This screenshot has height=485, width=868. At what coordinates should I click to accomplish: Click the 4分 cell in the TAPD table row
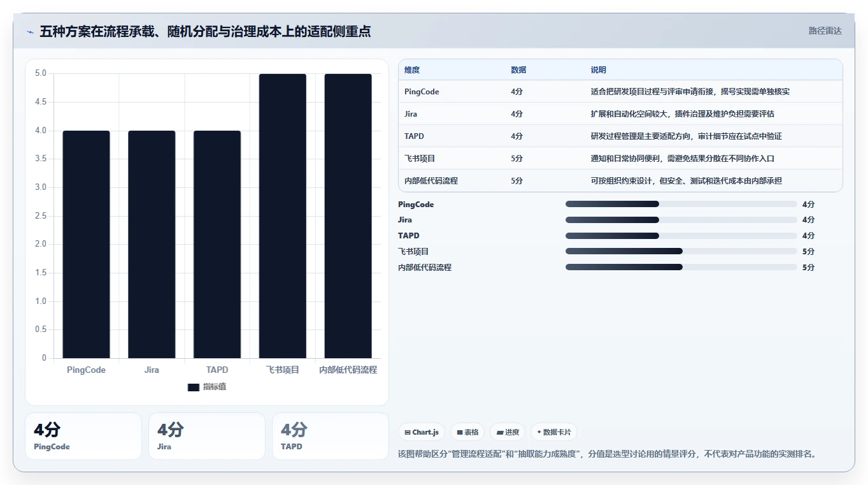[516, 136]
